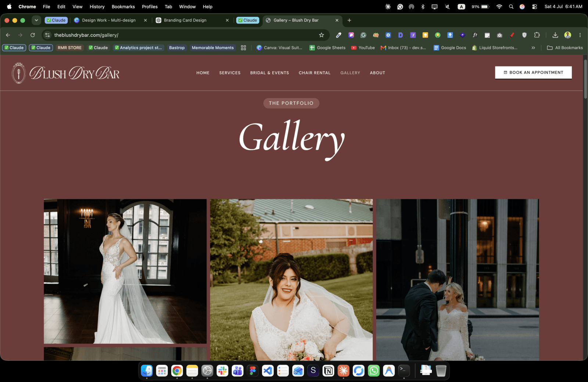Open Google Sheets bookmark
This screenshot has width=588, height=382.
coord(327,48)
